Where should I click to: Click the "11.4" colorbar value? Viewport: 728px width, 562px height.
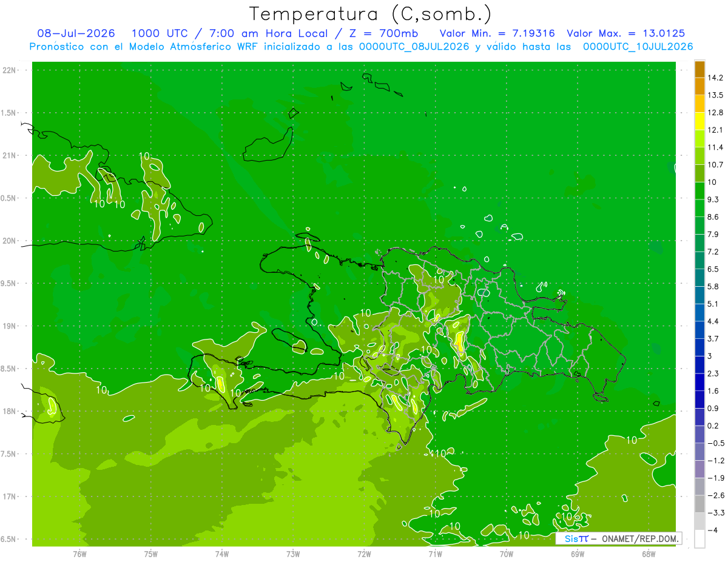click(716, 147)
